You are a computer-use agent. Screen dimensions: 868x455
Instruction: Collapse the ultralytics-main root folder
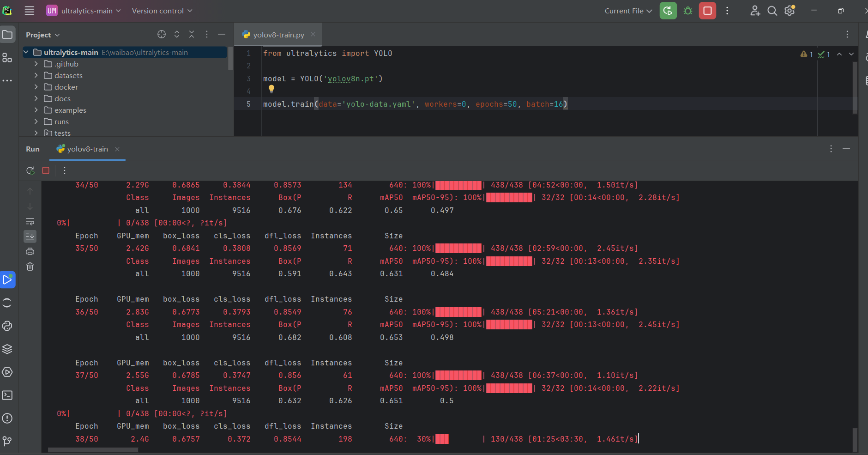point(26,52)
